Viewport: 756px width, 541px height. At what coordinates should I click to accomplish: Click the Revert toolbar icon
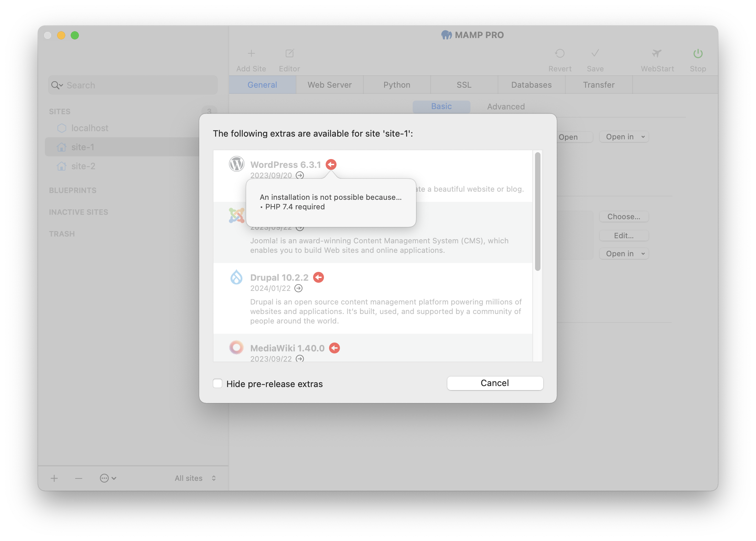click(x=560, y=53)
